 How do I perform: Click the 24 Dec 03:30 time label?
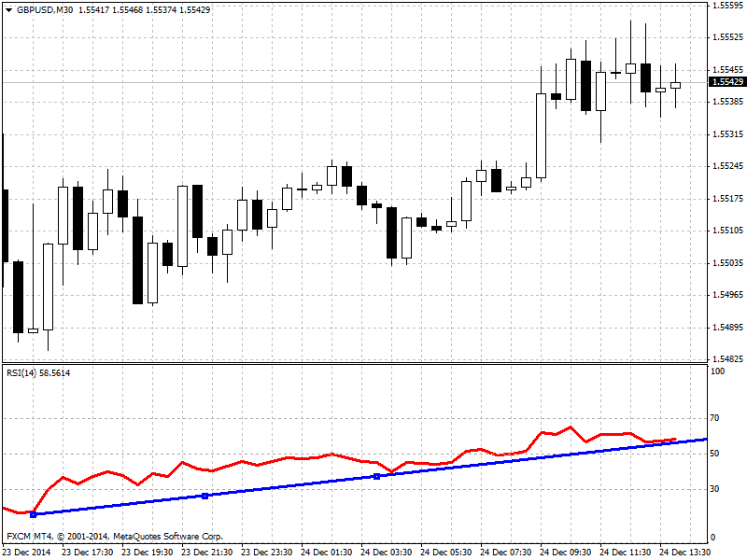click(387, 553)
